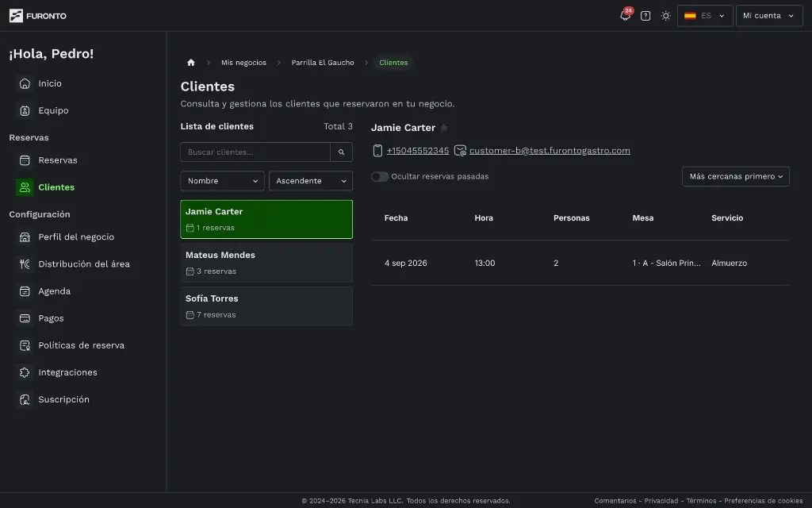
Task: Click the Inicio house icon in sidebar
Action: point(25,83)
